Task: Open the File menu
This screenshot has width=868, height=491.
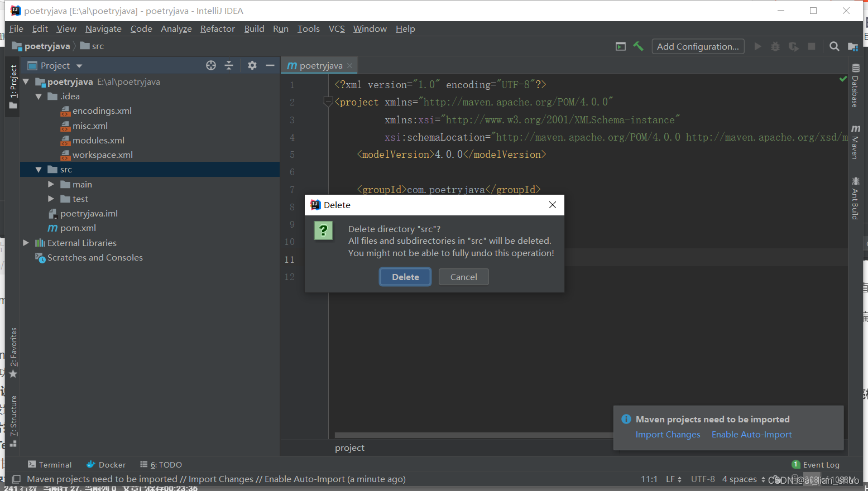Action: 16,28
